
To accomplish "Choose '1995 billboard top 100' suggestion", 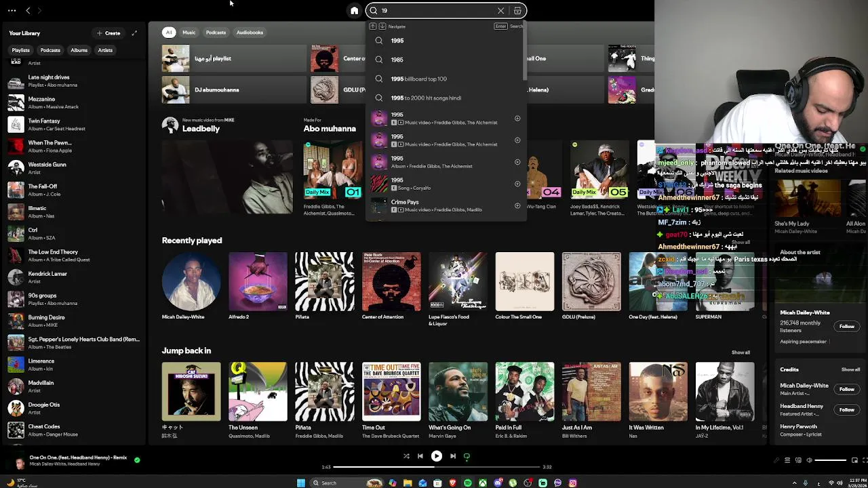I will [446, 79].
